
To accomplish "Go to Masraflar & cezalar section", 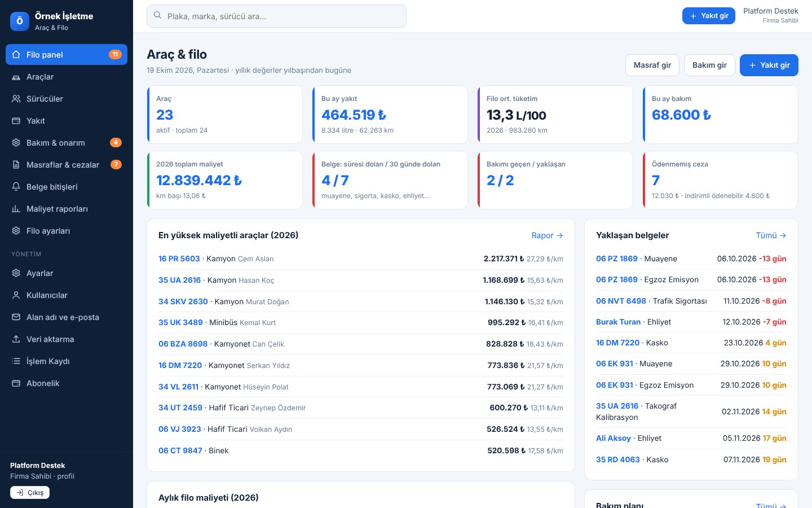I will click(x=67, y=165).
